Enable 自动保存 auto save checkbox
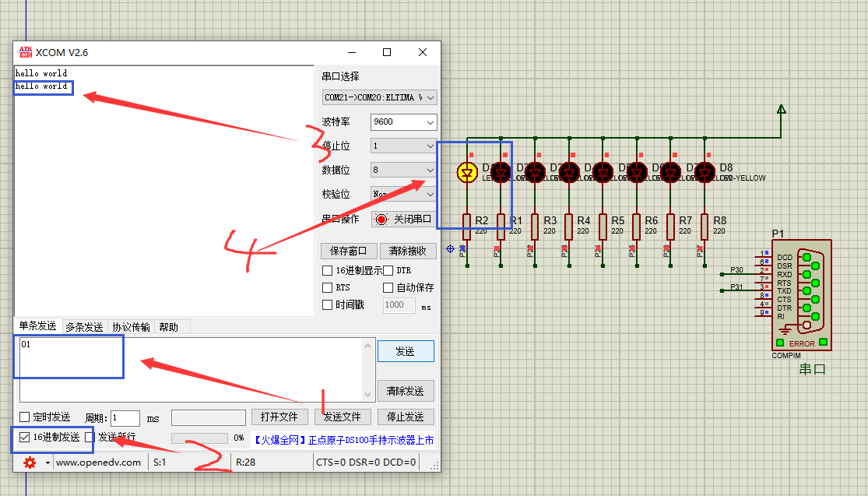 388,288
